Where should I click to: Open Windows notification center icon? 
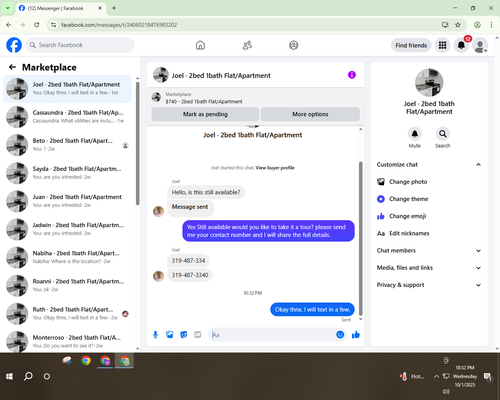click(x=488, y=377)
